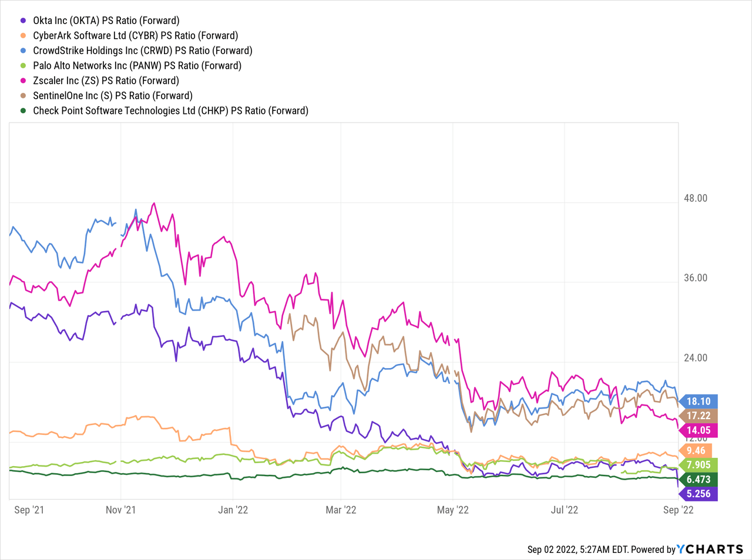Click the Mar '22 x-axis label

(x=341, y=510)
